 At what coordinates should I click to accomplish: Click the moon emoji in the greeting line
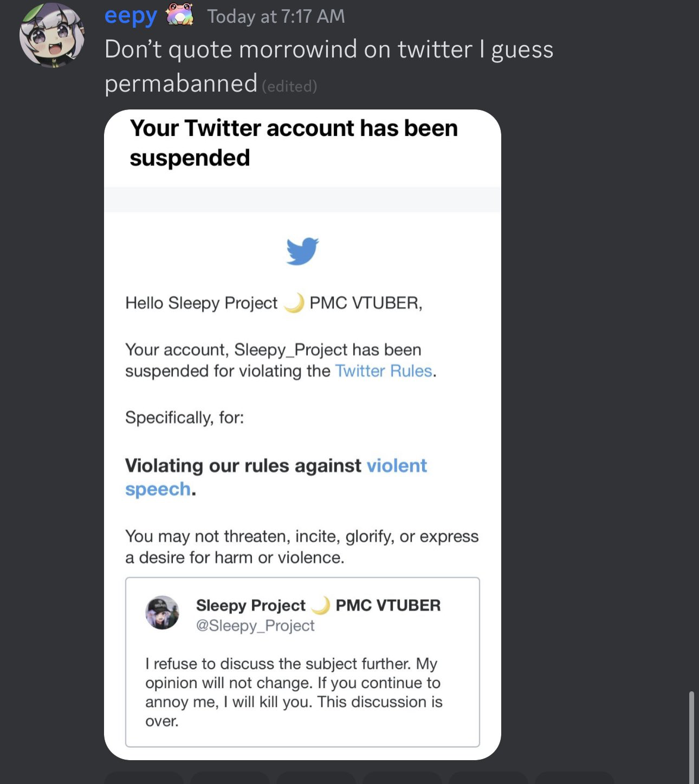click(294, 303)
